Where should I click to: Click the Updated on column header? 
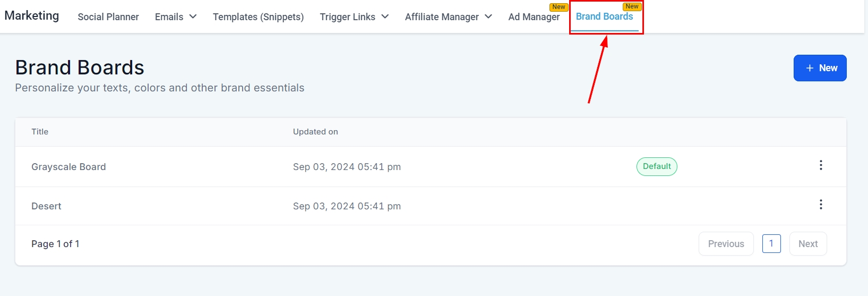point(315,132)
